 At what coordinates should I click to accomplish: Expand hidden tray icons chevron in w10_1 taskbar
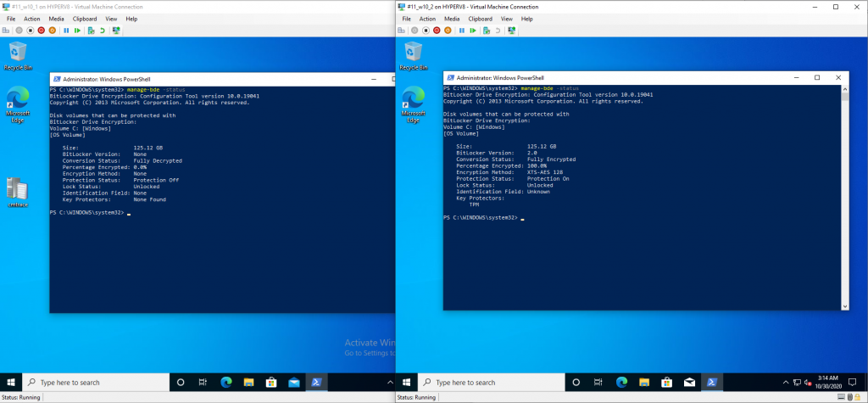[390, 383]
